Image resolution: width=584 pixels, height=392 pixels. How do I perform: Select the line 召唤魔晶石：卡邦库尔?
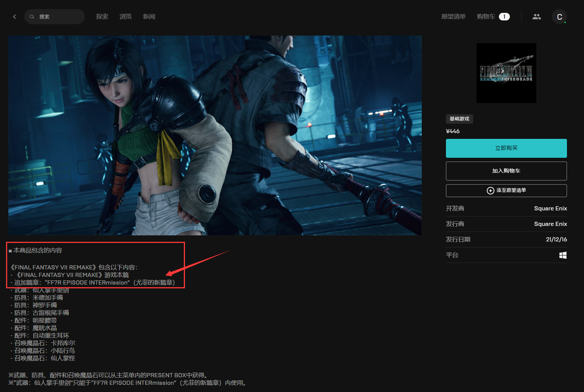pos(43,343)
